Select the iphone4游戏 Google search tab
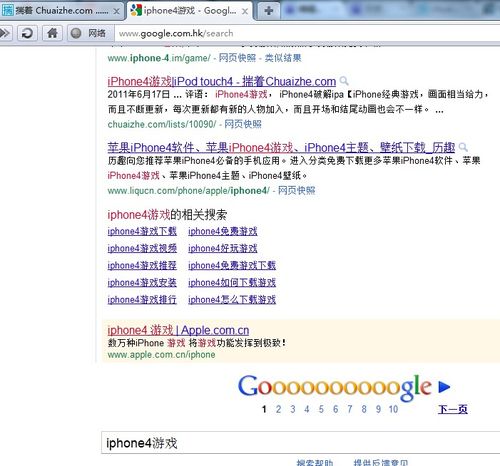 (x=190, y=11)
